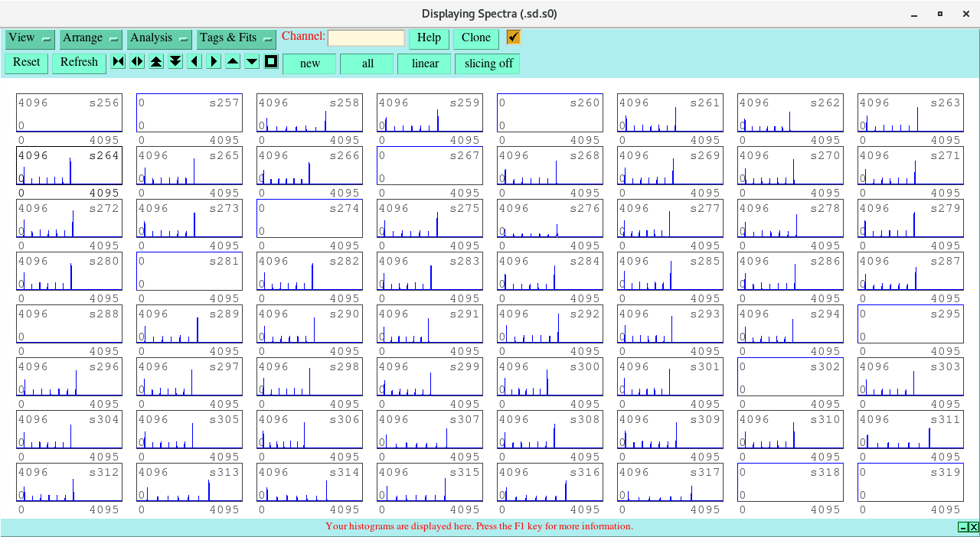Click the square full-view icon
The image size is (980, 537).
coord(271,62)
